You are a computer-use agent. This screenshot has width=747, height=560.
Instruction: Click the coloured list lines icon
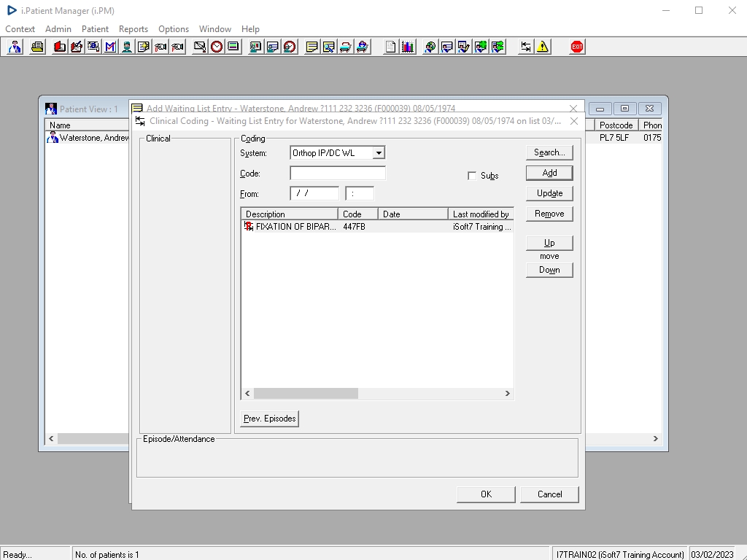click(233, 47)
